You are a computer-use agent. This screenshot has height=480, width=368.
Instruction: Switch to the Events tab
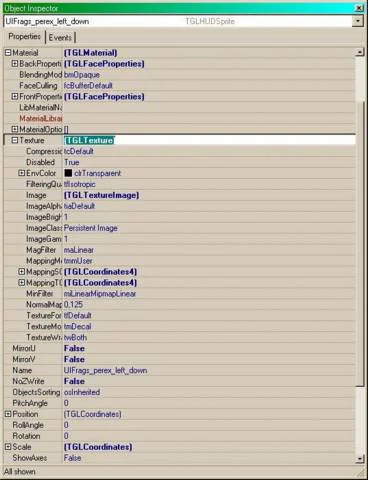coord(60,37)
